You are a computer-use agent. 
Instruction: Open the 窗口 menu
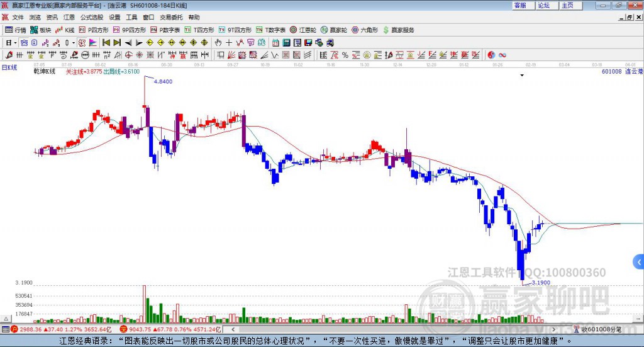click(x=148, y=17)
